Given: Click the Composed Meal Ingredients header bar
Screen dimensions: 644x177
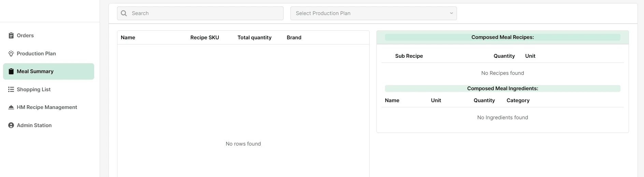Looking at the screenshot, I should (502, 88).
